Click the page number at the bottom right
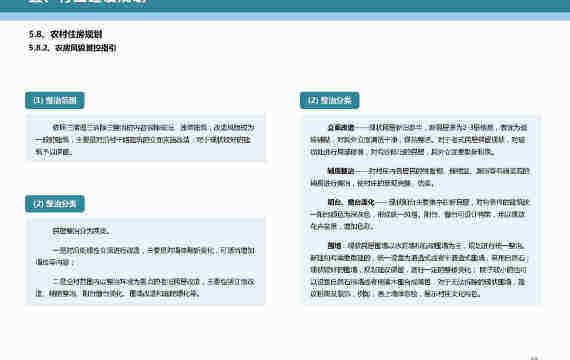 (x=534, y=358)
